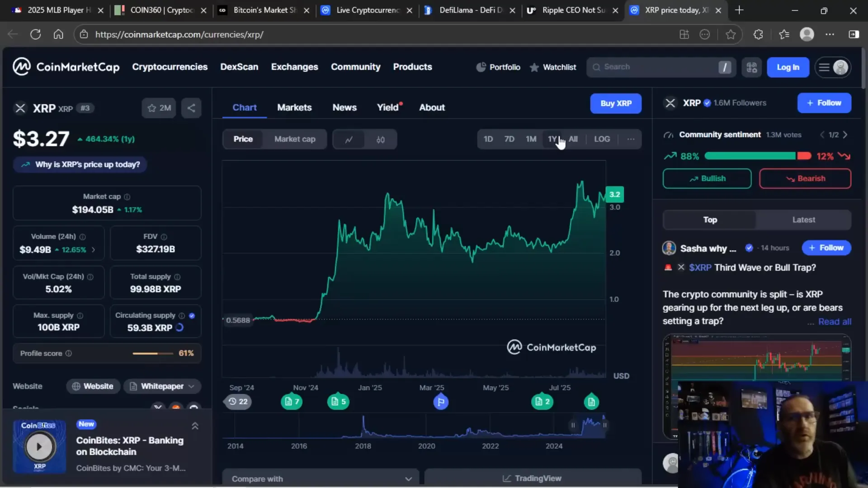Open the hamburger menu with avatar
Screen dimensions: 868x488
[x=833, y=67]
